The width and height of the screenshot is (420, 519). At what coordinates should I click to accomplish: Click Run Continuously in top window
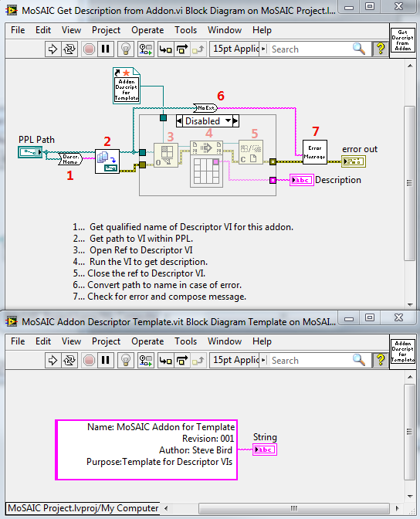[69, 49]
